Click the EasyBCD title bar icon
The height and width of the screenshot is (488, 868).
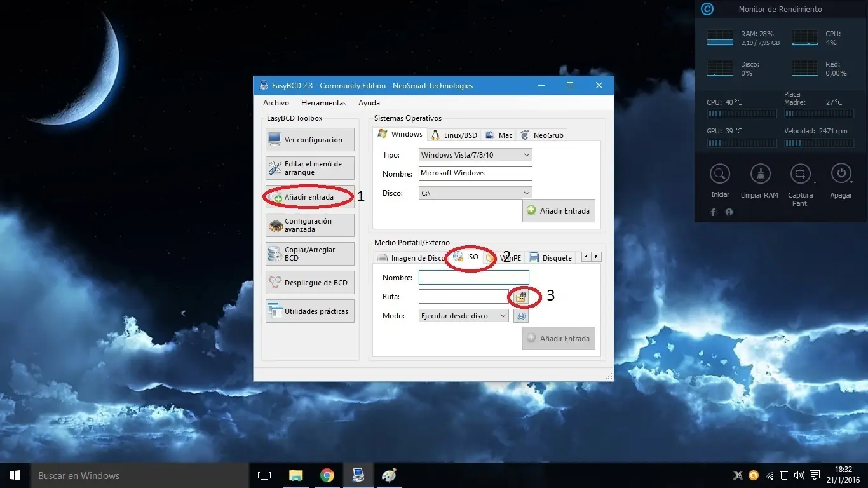tap(263, 86)
